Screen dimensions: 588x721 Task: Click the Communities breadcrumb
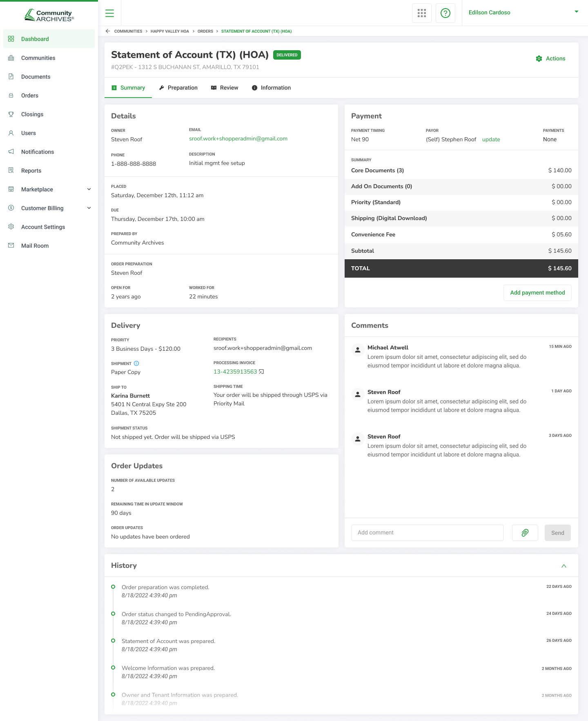[128, 31]
